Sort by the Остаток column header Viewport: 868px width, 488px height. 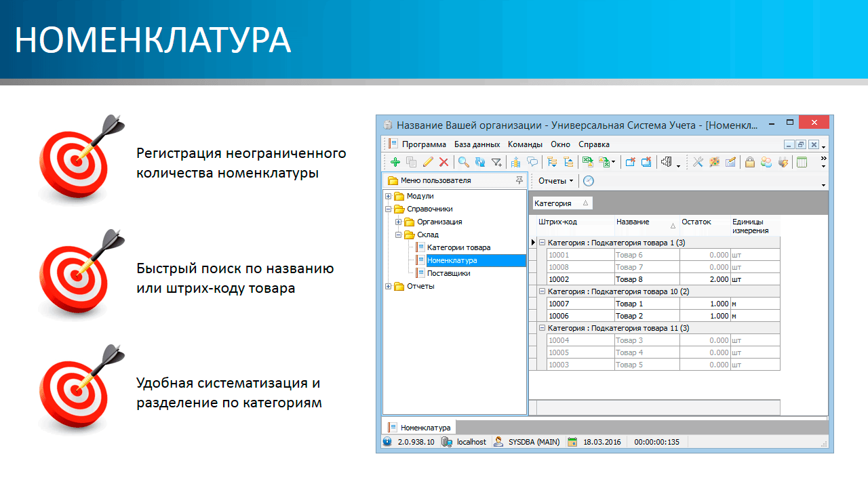705,226
